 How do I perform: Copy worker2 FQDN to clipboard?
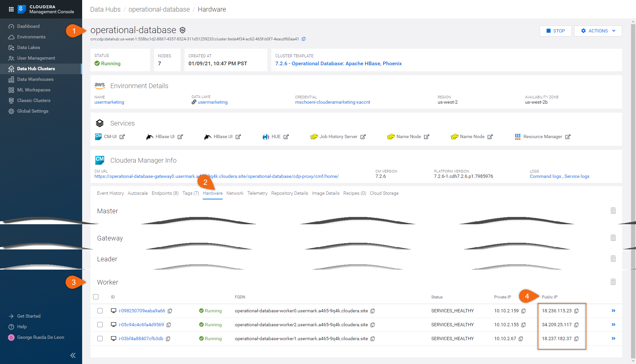[373, 325]
